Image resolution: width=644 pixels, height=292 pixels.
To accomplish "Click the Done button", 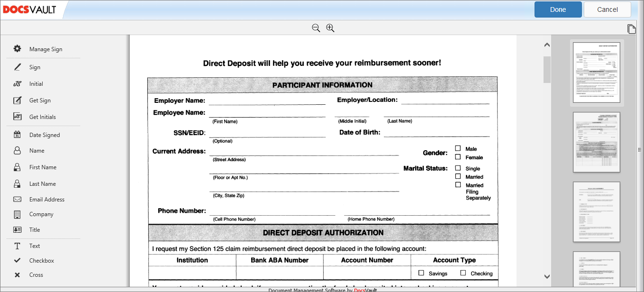I will (558, 9).
